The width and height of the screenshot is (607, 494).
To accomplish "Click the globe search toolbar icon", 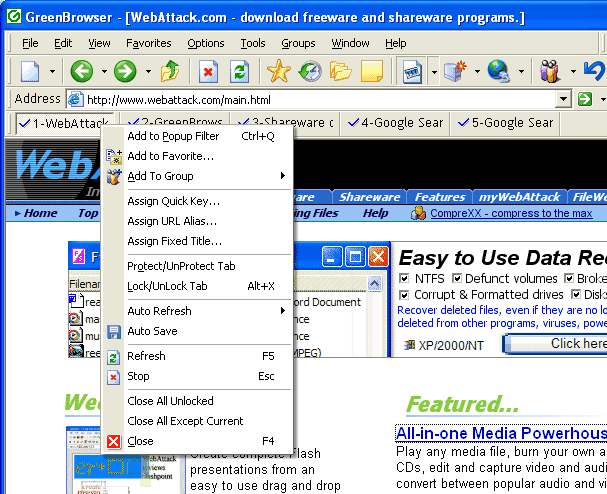I will pos(499,71).
